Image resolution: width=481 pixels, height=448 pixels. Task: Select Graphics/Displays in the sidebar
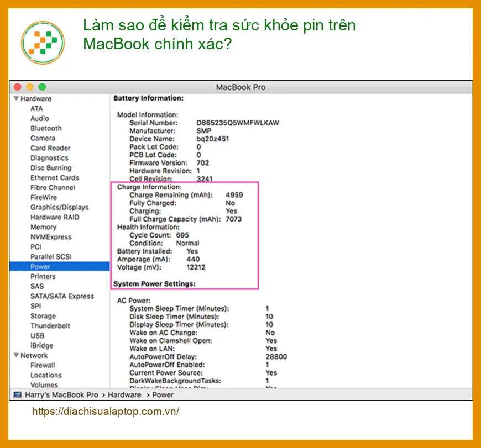point(59,207)
